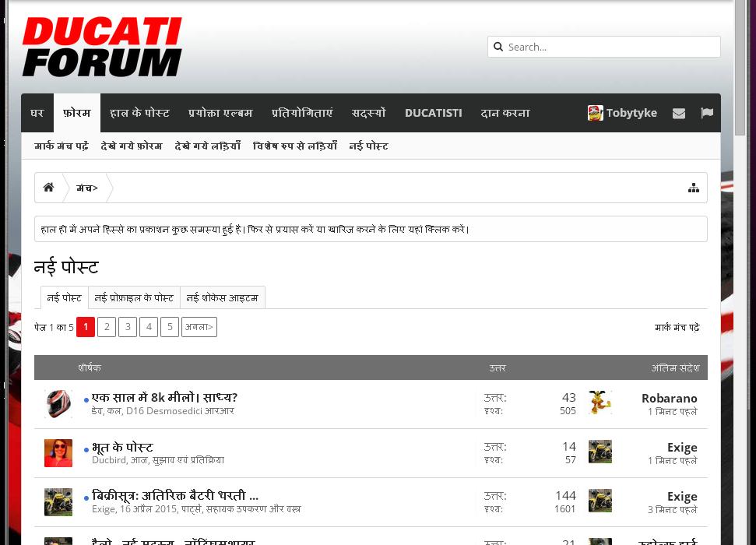This screenshot has height=545, width=756.
Task: Open पार्ट्स, सहायक उपकरण और वस्त्र forum link
Action: coord(241,509)
